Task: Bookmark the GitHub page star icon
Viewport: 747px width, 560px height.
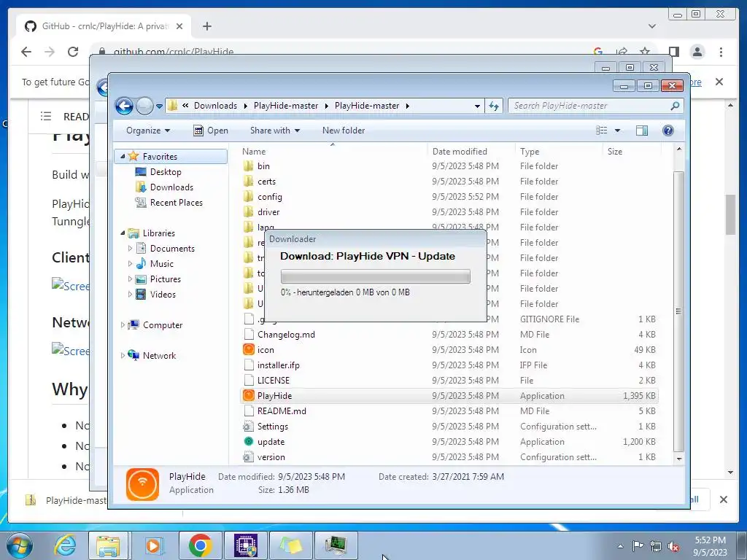Action: (x=645, y=51)
